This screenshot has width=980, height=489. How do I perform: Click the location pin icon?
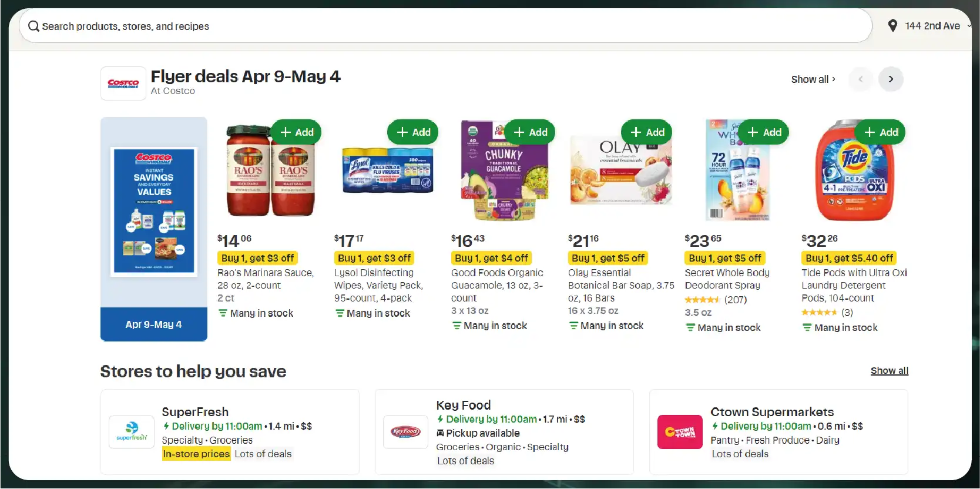892,26
